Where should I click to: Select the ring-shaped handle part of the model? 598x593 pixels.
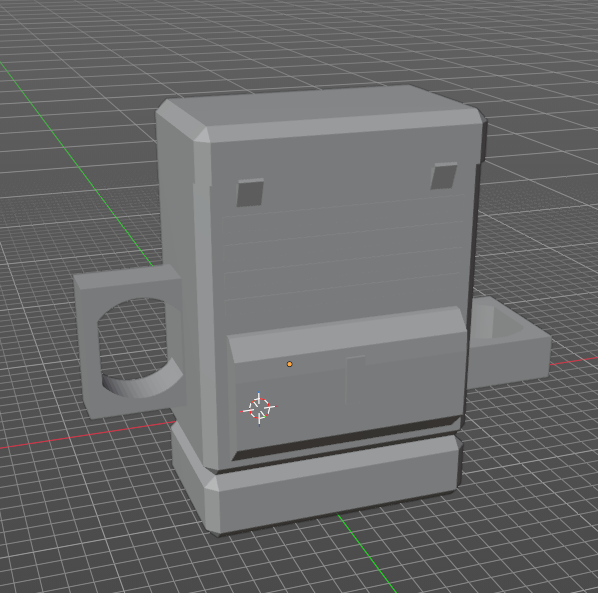[129, 341]
